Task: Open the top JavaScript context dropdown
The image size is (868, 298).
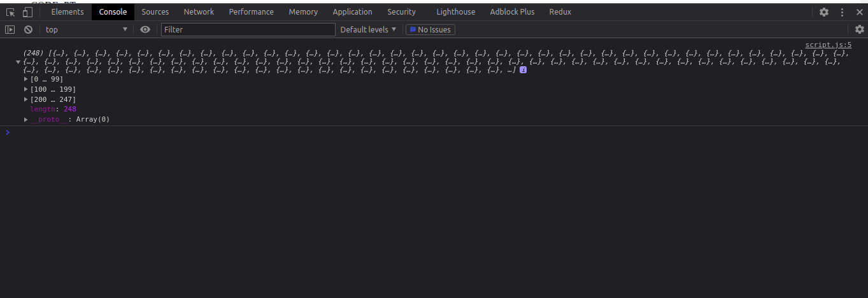Action: 87,29
